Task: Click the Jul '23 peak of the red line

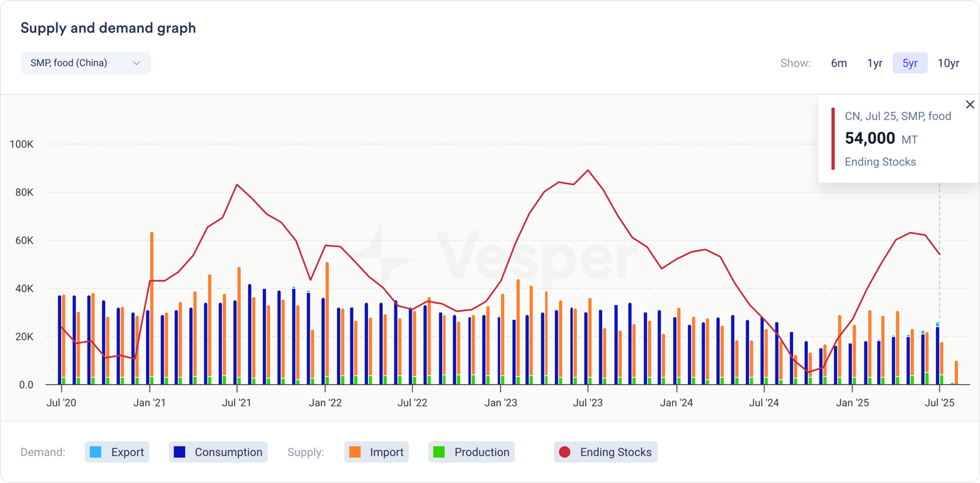Action: (x=588, y=170)
